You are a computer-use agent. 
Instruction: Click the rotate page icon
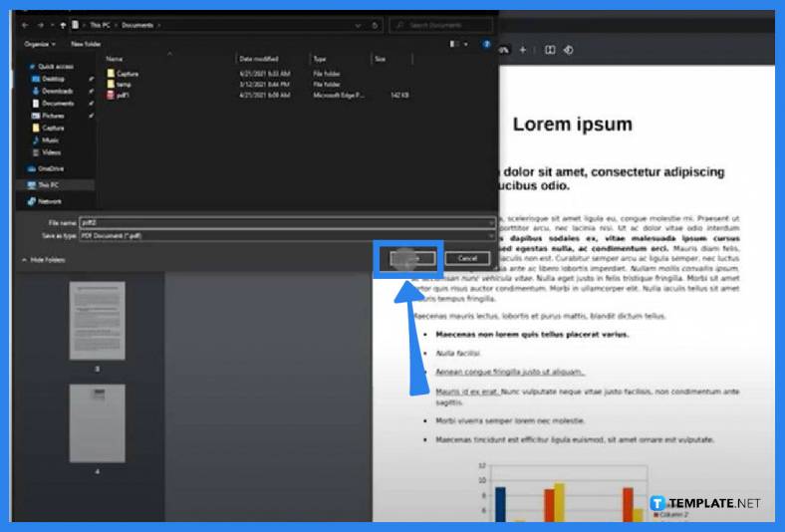tap(569, 50)
